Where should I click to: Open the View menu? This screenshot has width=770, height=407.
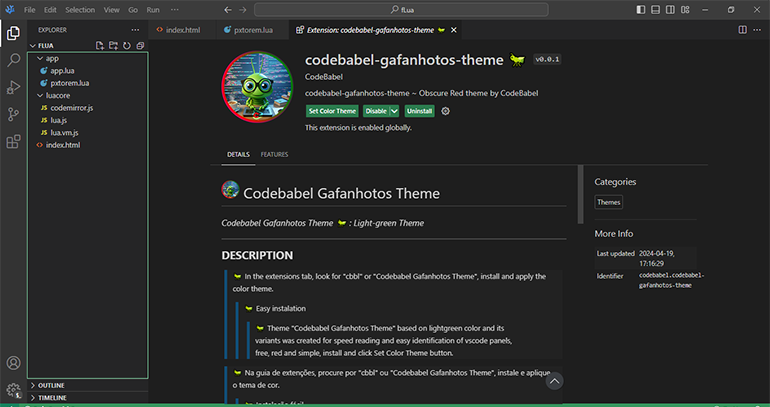point(111,10)
